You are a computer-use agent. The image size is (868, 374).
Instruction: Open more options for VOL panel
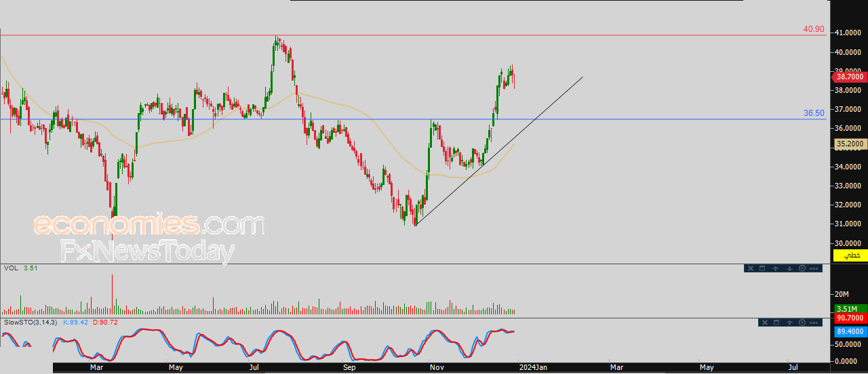(814, 268)
